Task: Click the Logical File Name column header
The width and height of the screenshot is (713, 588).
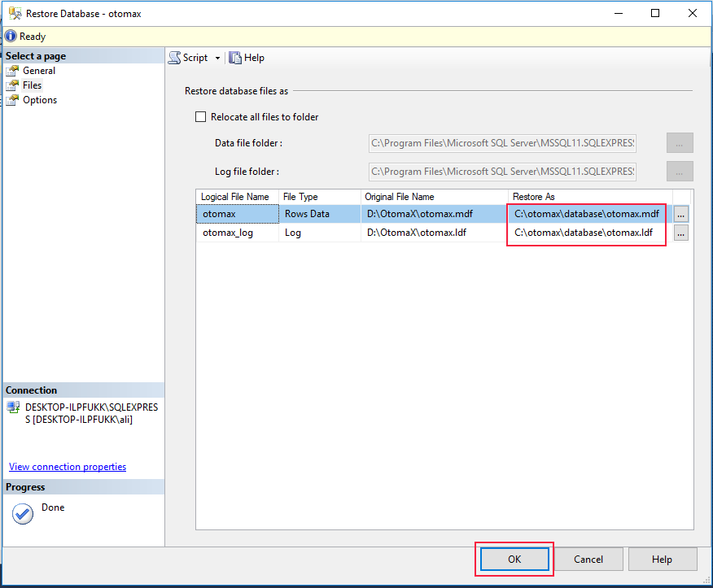Action: tap(237, 196)
